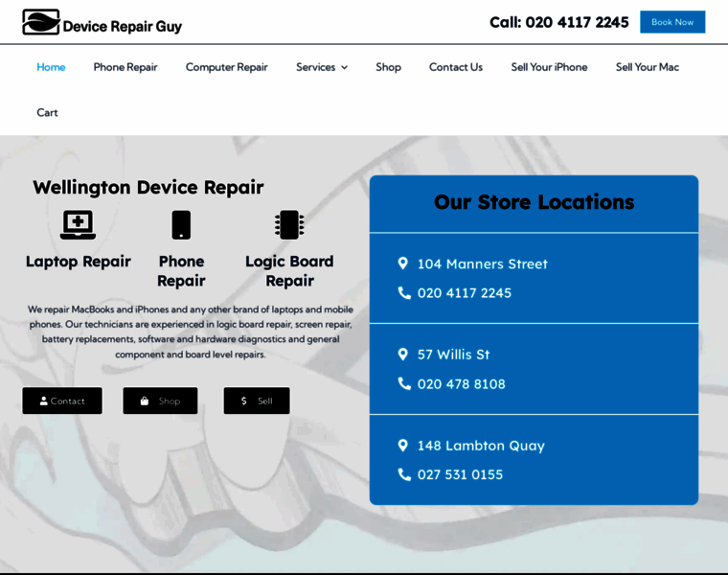Click phone icon beside 020 478 8108
The width and height of the screenshot is (728, 575).
click(x=404, y=383)
